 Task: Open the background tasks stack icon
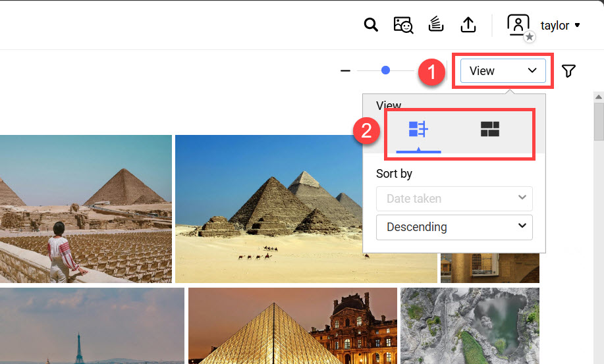435,24
